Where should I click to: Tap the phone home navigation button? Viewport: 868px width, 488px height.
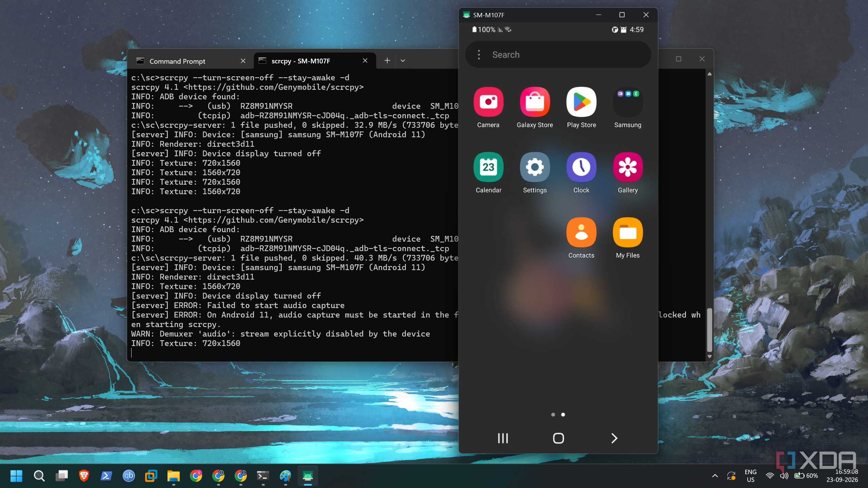click(558, 438)
